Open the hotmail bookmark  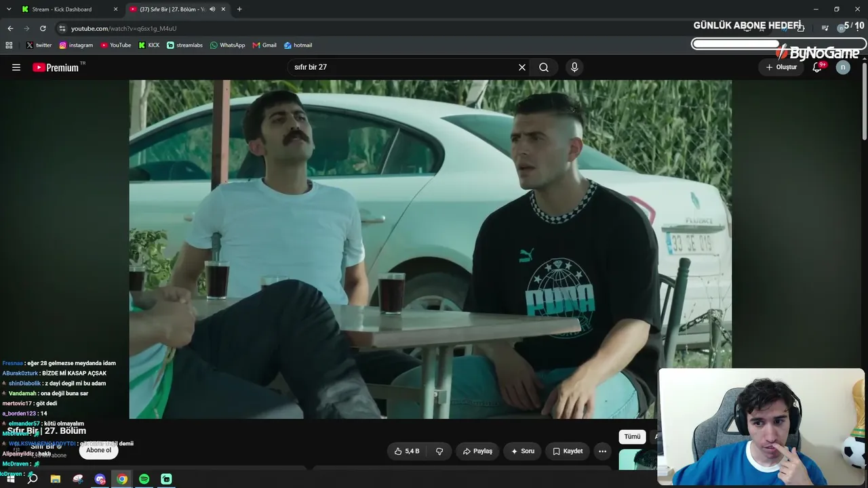coord(298,45)
